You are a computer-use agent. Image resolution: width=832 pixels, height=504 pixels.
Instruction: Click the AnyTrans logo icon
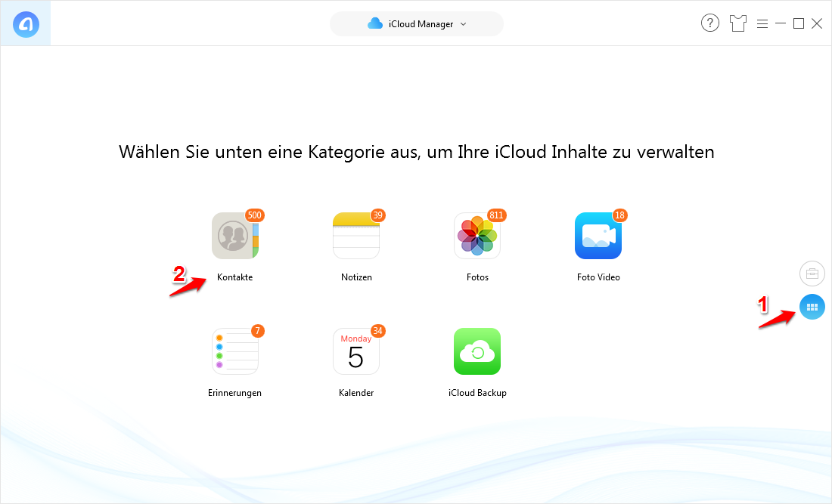tap(26, 24)
